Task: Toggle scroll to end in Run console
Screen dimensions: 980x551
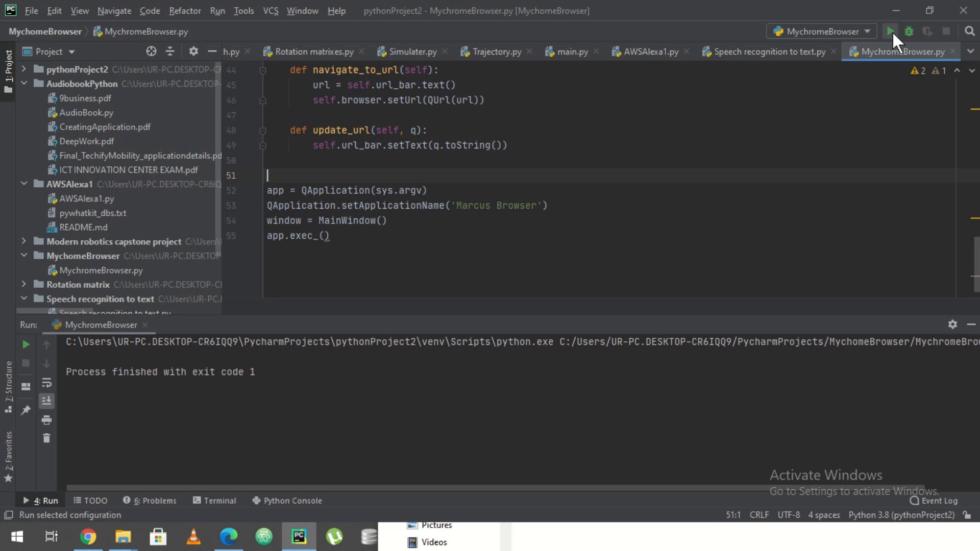Action: [46, 401]
